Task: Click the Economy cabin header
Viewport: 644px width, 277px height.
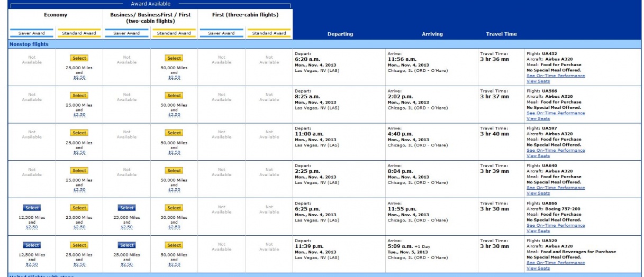Action: [x=56, y=15]
